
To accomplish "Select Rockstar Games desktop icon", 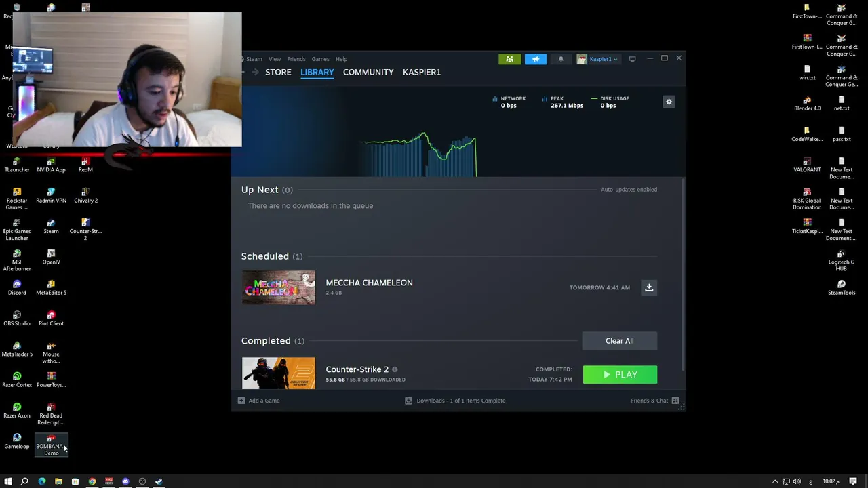I will [x=17, y=199].
